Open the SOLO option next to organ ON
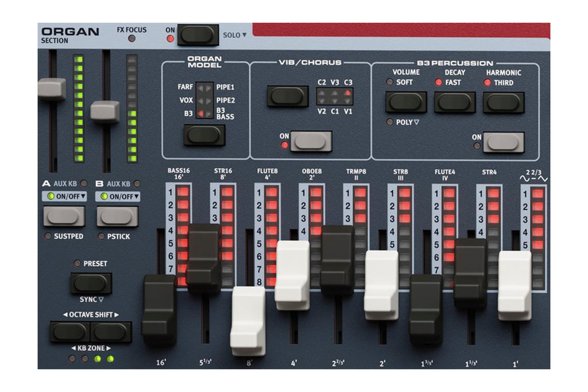The image size is (588, 392). (235, 35)
